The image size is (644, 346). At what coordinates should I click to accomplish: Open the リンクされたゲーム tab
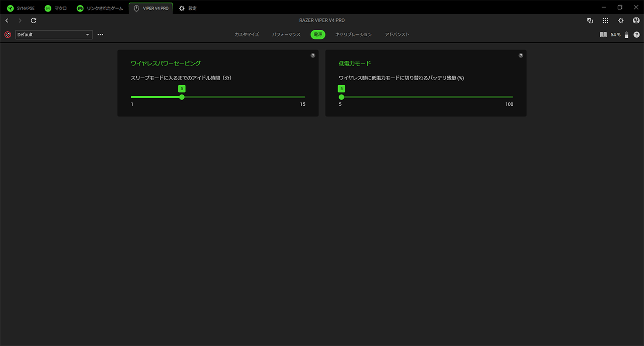click(100, 8)
